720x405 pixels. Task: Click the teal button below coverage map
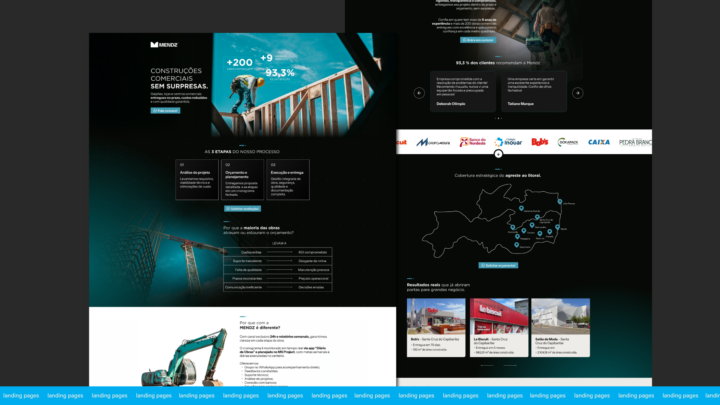pos(497,266)
